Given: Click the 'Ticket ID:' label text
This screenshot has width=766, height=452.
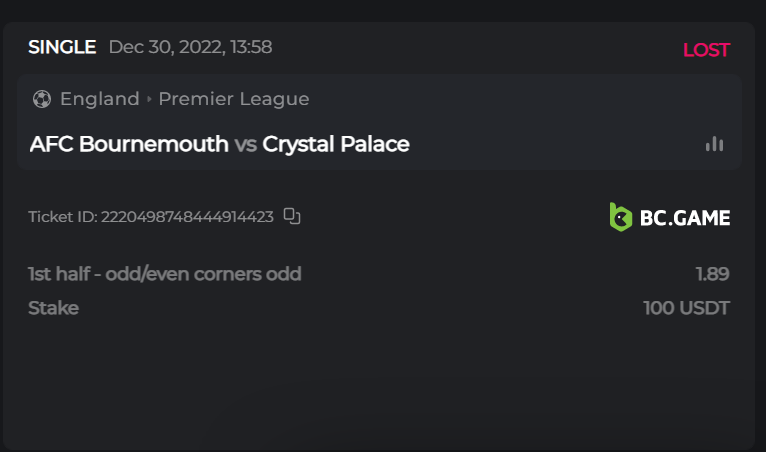Looking at the screenshot, I should click(x=63, y=217).
